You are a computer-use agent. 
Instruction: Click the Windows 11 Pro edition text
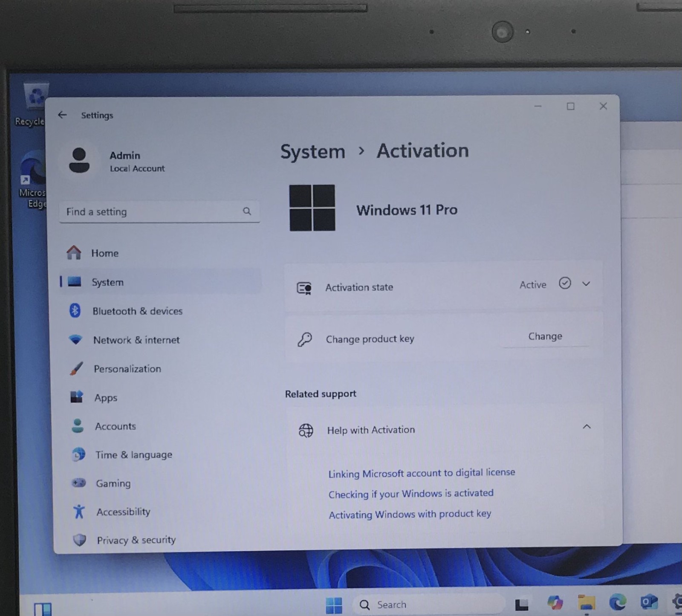point(407,210)
